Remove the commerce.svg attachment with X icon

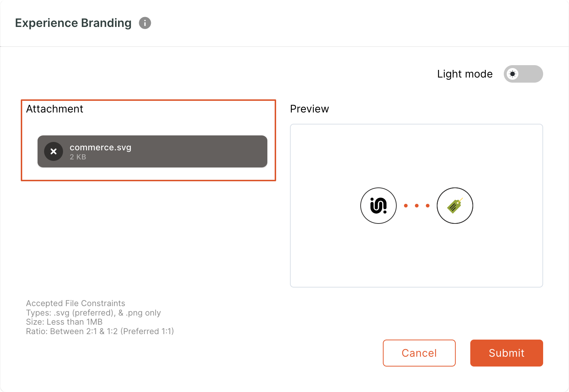54,151
